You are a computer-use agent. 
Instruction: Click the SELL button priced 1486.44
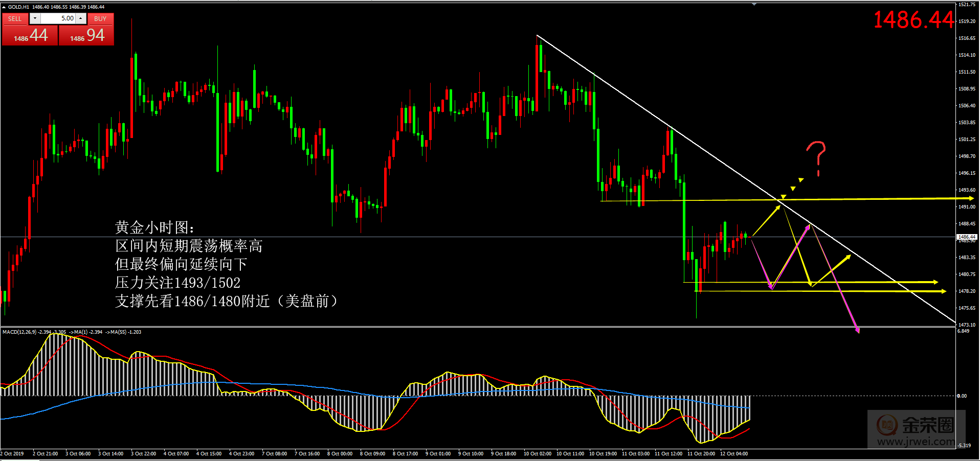(x=30, y=35)
